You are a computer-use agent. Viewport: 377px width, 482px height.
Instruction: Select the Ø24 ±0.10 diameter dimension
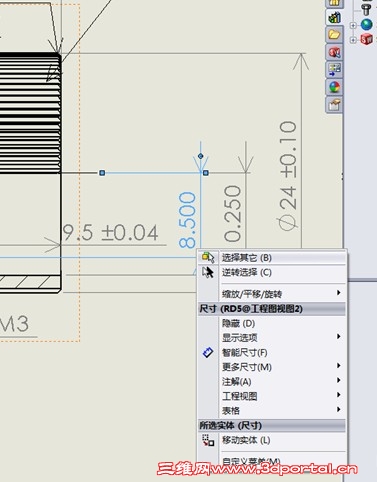click(287, 176)
